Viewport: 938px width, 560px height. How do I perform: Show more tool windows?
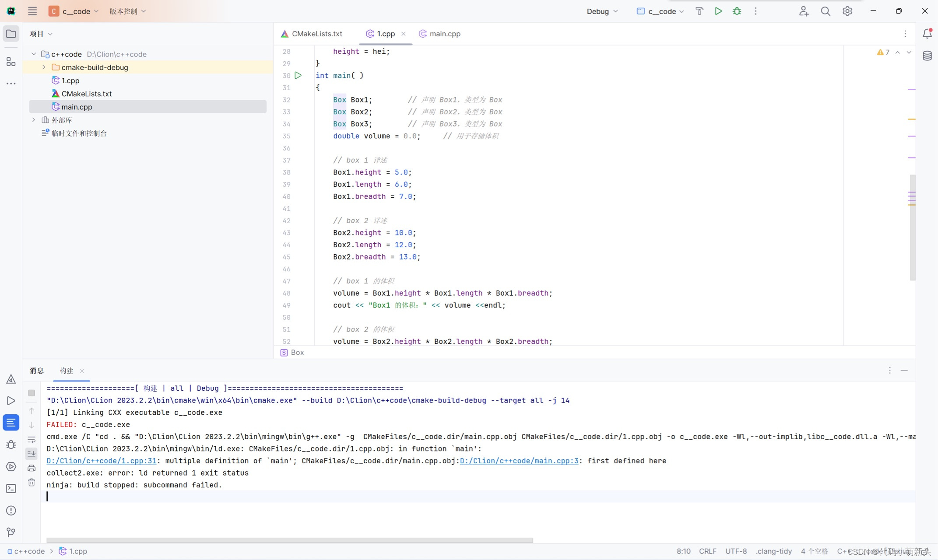[11, 83]
